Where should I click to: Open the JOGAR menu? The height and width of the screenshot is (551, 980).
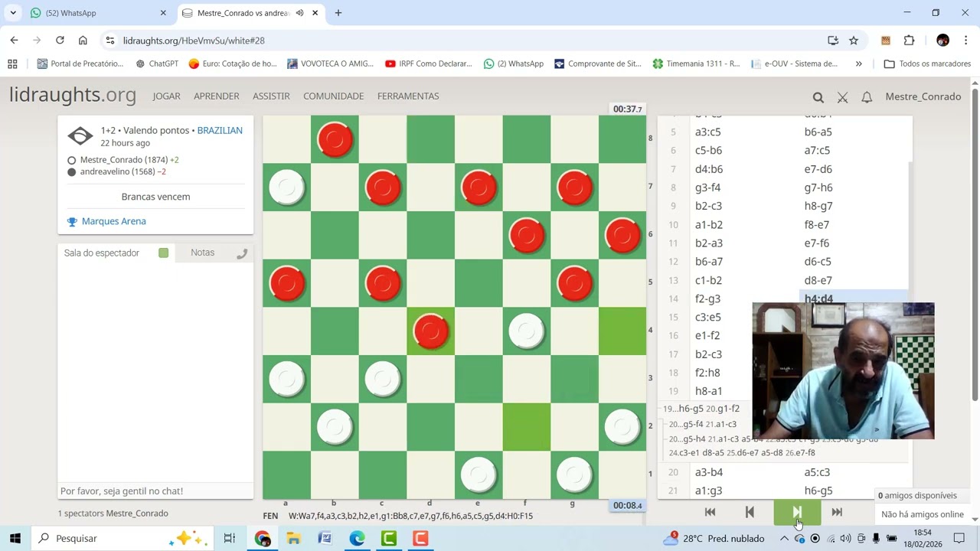(x=166, y=96)
